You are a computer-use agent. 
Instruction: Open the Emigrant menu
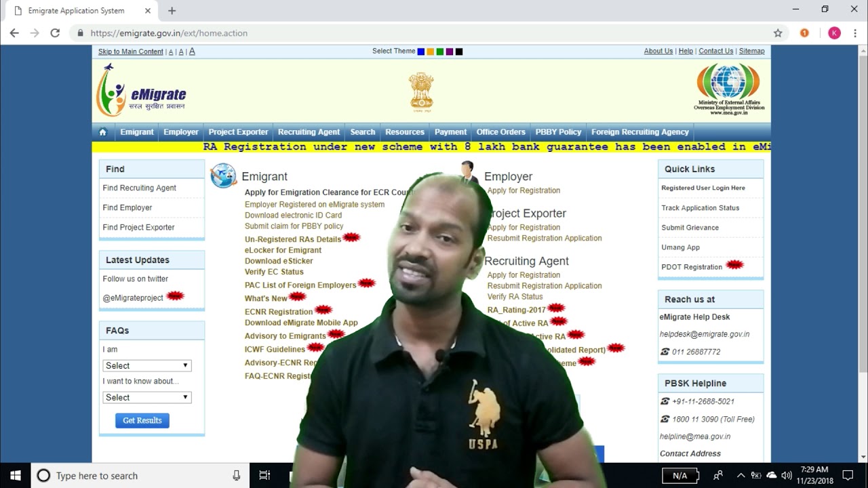coord(137,132)
